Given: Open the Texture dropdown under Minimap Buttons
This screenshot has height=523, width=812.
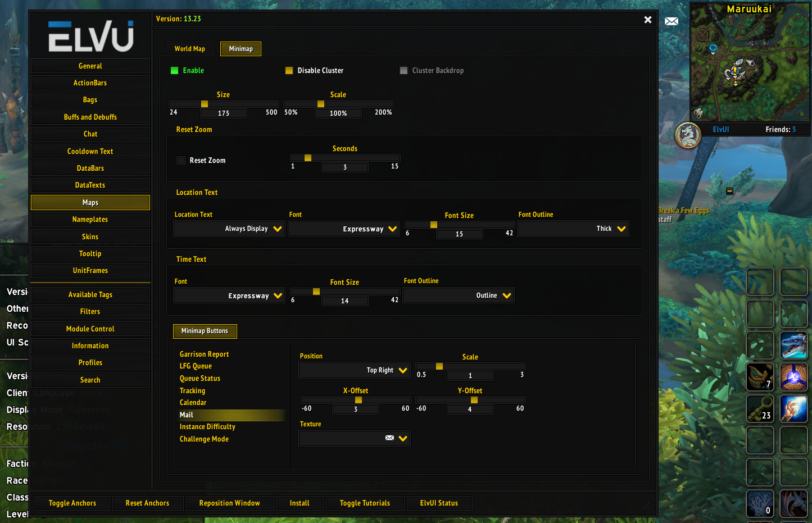Looking at the screenshot, I should 354,438.
